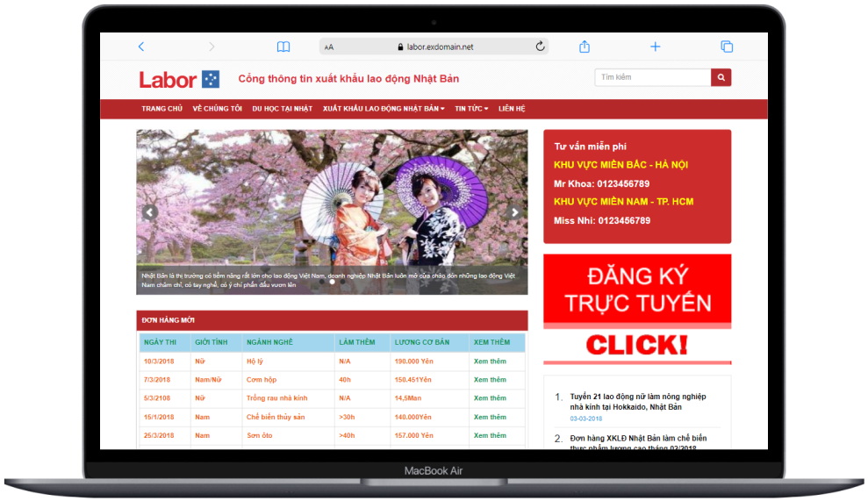Go back with the Safari back arrow

pyautogui.click(x=141, y=47)
